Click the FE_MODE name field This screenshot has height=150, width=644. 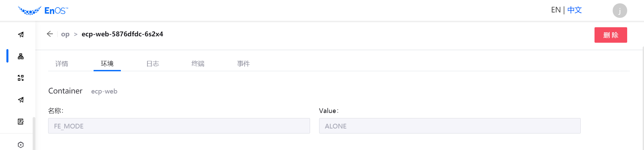click(x=179, y=126)
